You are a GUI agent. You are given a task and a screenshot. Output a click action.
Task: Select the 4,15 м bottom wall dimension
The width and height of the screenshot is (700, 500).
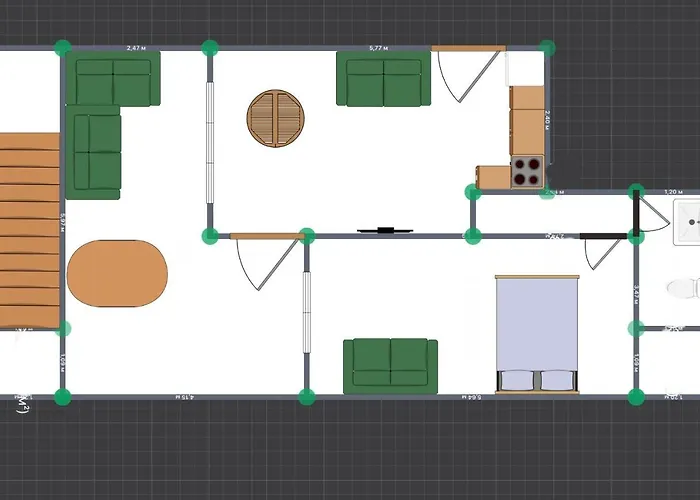(x=185, y=397)
